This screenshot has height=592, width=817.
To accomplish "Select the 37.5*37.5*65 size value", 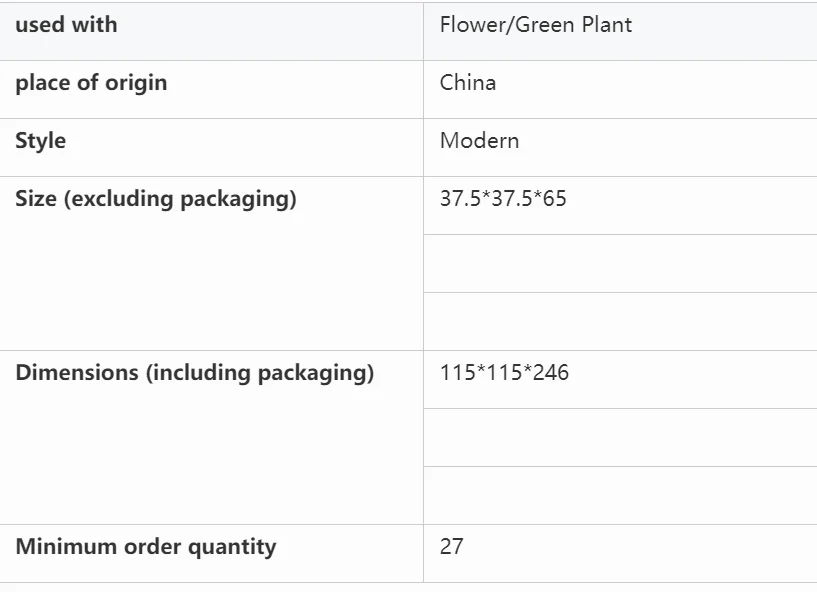I will pyautogui.click(x=503, y=199).
